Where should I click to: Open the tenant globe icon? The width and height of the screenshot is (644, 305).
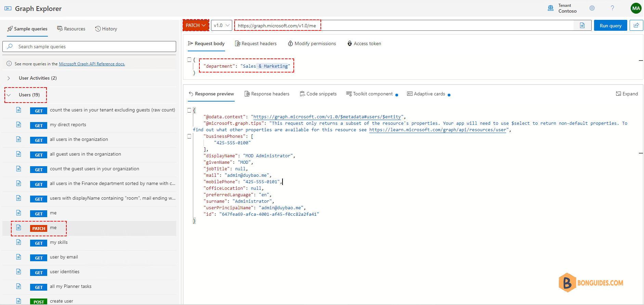pyautogui.click(x=551, y=8)
